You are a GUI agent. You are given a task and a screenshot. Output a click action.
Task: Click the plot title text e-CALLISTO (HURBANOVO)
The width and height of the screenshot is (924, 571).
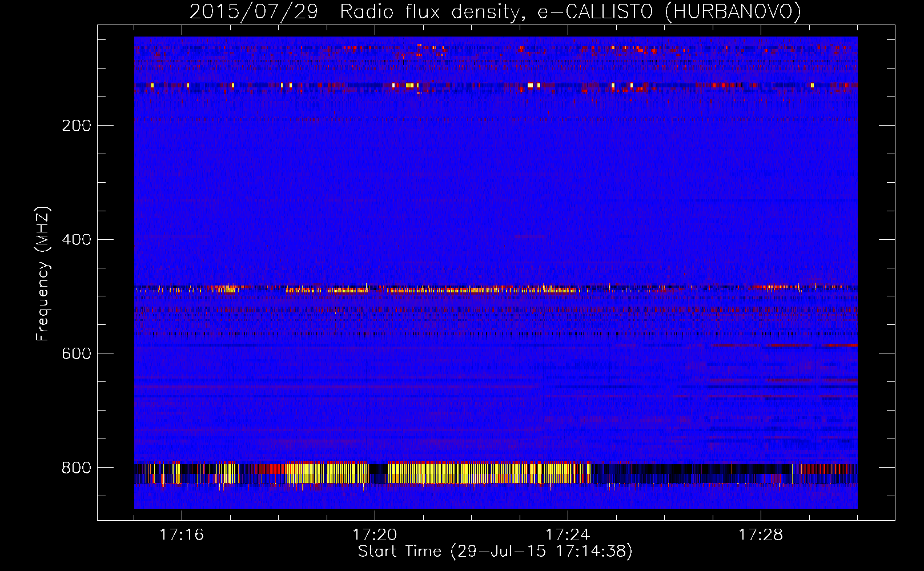(669, 12)
